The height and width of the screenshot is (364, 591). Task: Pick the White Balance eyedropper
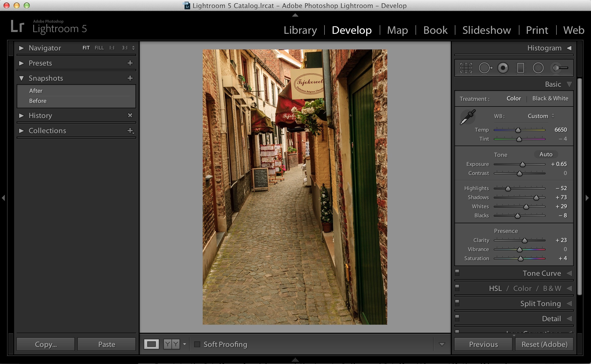tap(468, 117)
